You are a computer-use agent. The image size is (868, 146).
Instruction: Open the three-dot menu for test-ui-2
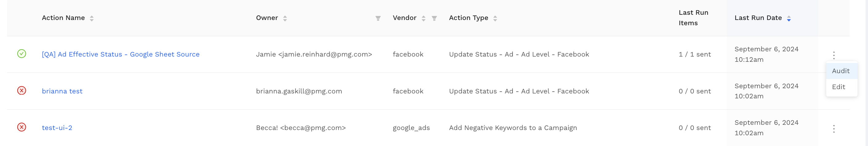(x=834, y=128)
